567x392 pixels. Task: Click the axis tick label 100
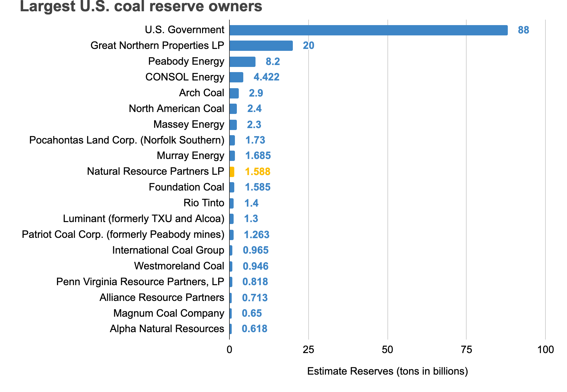[x=546, y=350]
